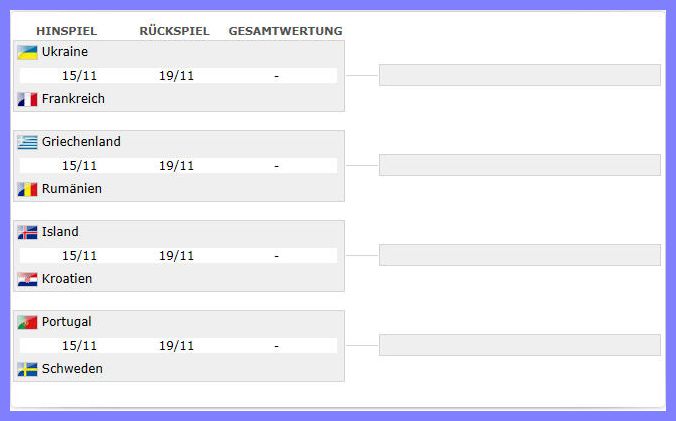
Task: Click the Ukraine flag icon
Action: pyautogui.click(x=27, y=52)
